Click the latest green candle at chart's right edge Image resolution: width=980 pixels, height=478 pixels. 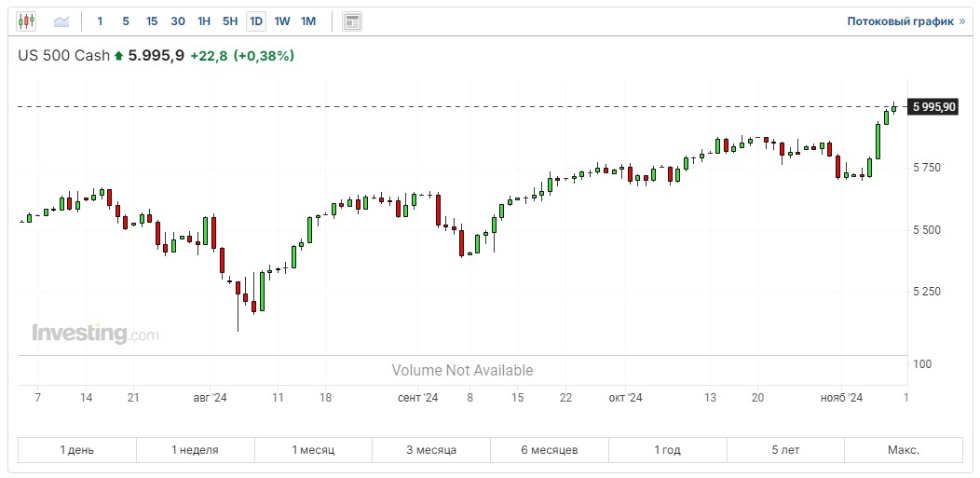pyautogui.click(x=894, y=108)
